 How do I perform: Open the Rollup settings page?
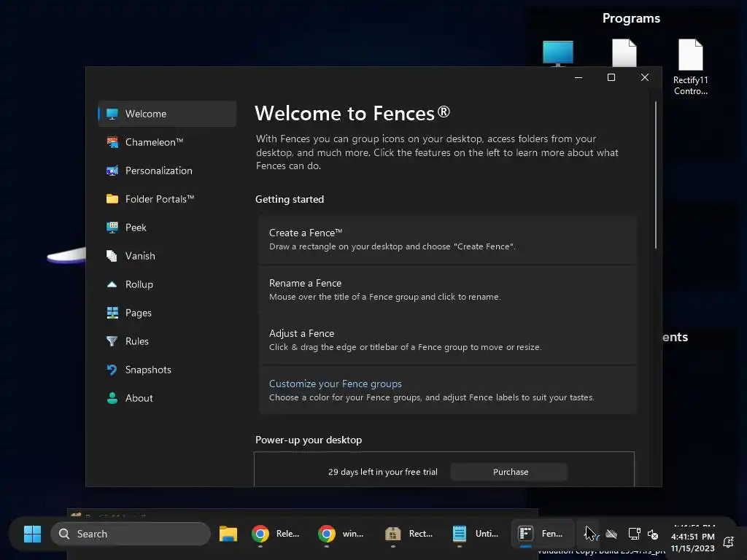tap(167, 284)
